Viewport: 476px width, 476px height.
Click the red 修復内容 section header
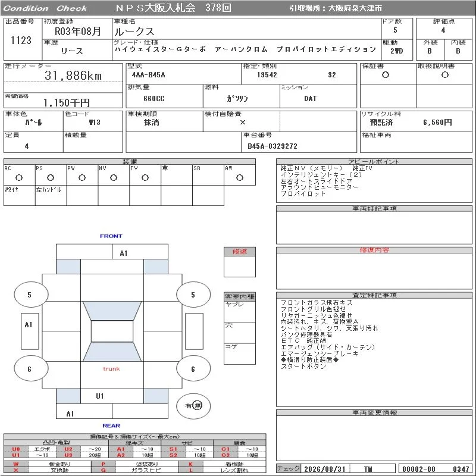coord(374,250)
